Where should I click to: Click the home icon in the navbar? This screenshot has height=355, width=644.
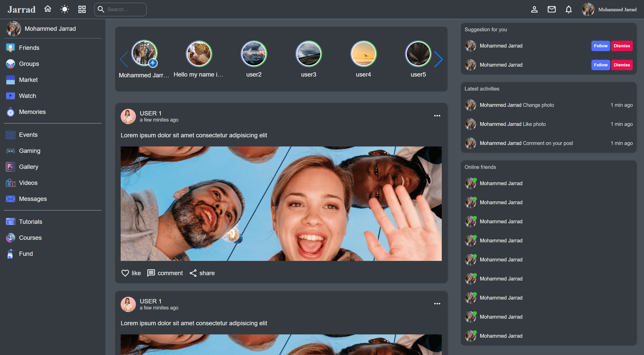click(x=48, y=9)
